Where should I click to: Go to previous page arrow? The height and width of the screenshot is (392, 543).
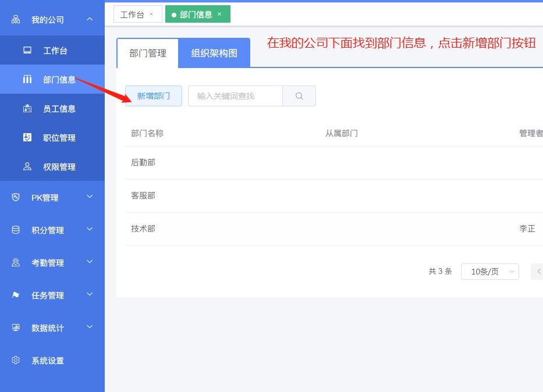point(538,272)
